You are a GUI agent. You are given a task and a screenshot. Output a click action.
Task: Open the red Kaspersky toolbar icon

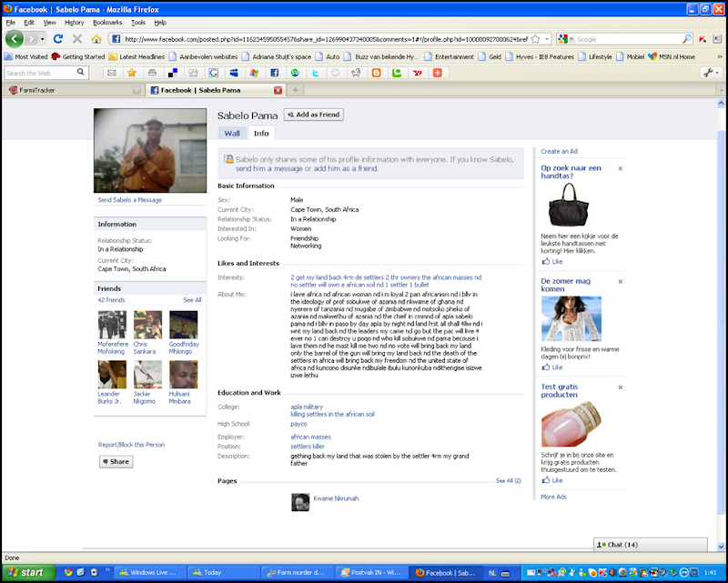(x=703, y=39)
